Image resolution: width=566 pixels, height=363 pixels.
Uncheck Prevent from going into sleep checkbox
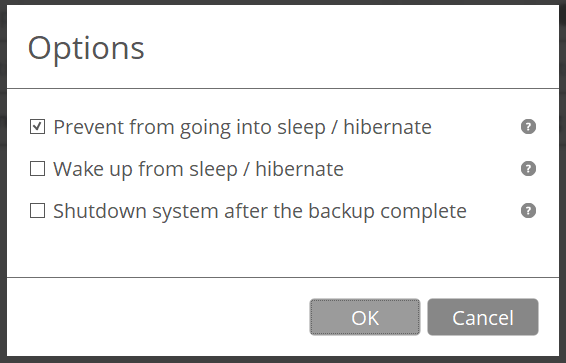pos(38,127)
